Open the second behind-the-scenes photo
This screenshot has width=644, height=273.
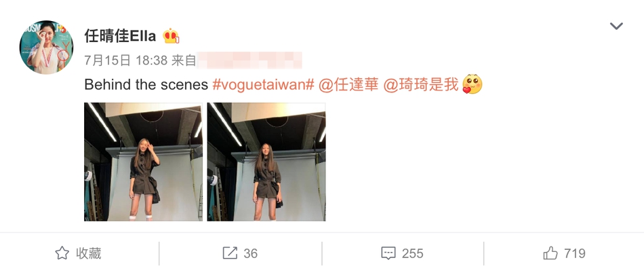point(266,162)
